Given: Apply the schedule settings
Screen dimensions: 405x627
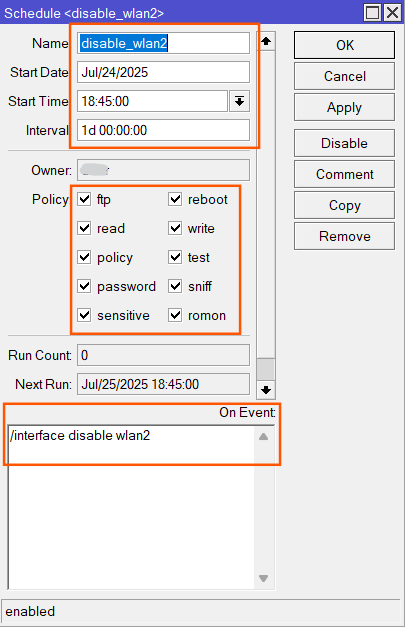Looking at the screenshot, I should 344,107.
